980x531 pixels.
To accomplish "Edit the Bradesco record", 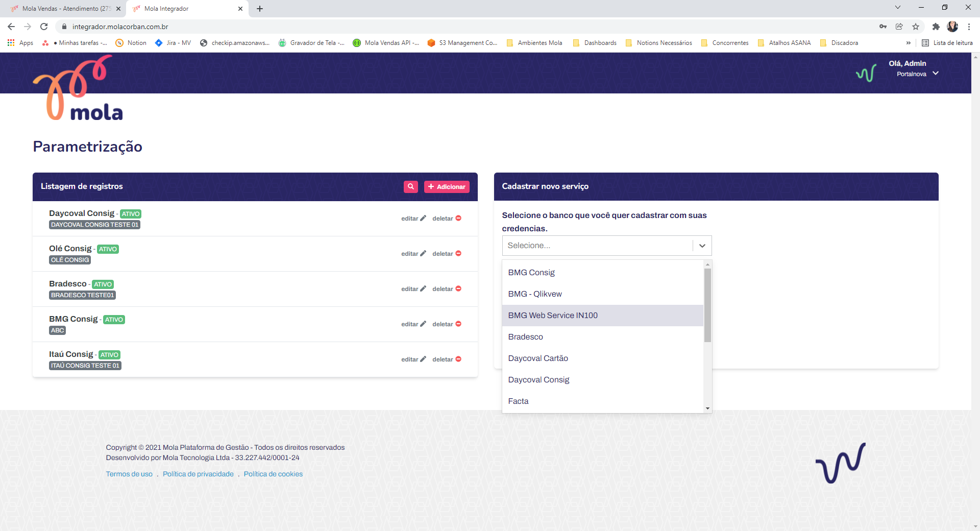I will click(x=413, y=289).
